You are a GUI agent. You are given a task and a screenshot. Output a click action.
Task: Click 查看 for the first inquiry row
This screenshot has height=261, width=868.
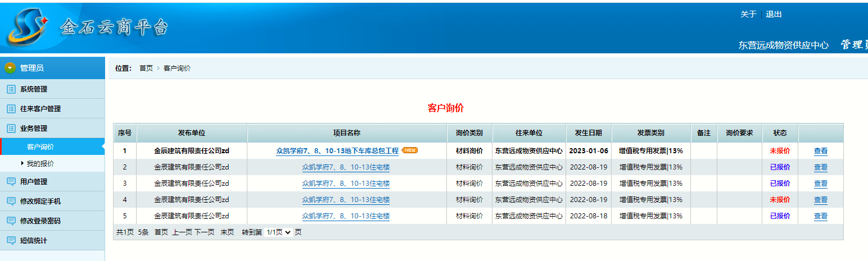821,151
